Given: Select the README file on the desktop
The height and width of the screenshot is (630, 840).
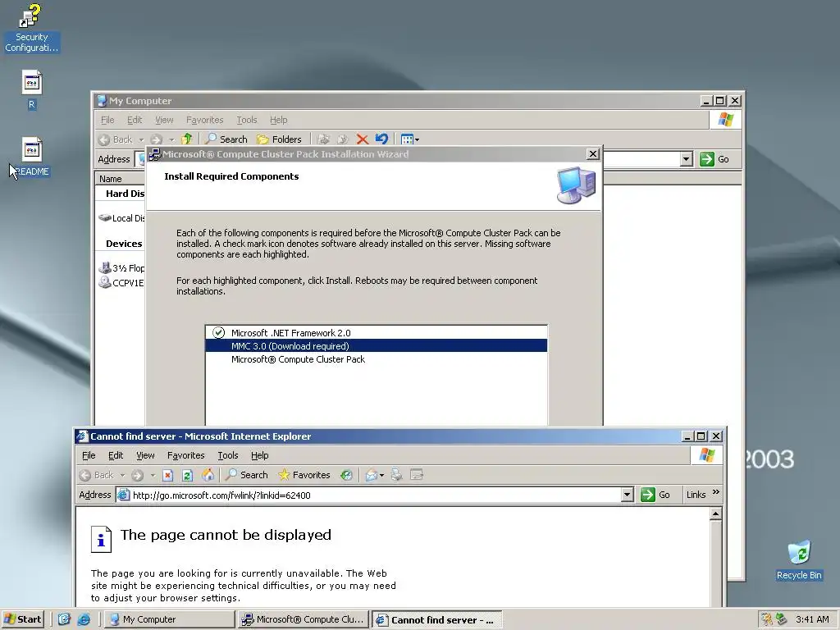Looking at the screenshot, I should [32, 157].
